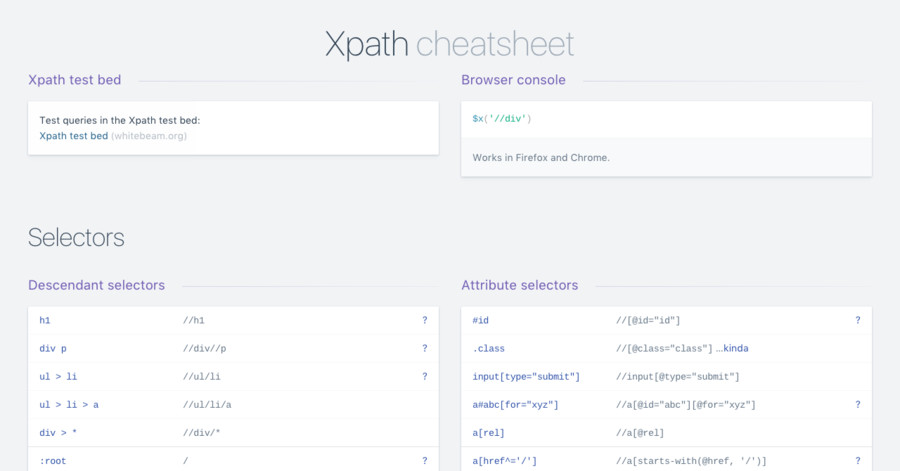Click the Xpath cheatsheet page title

(449, 44)
